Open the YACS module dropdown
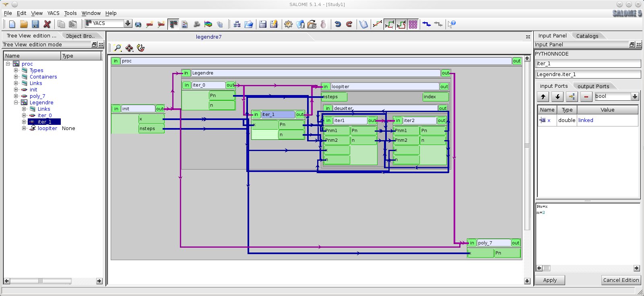The width and height of the screenshot is (644, 296). (128, 23)
